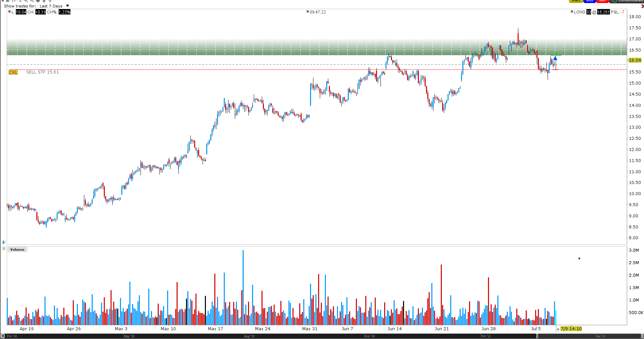This screenshot has height=339, width=644.
Task: Click the yellow Alert button
Action: click(576, 1)
